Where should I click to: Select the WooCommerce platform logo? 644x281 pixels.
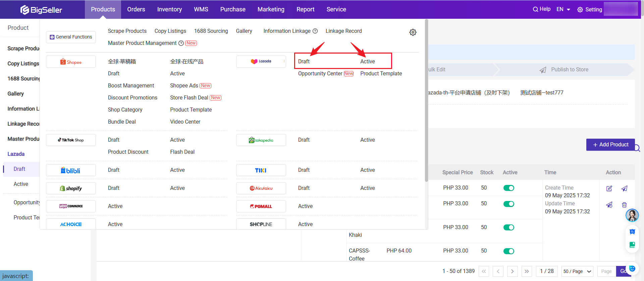point(71,206)
